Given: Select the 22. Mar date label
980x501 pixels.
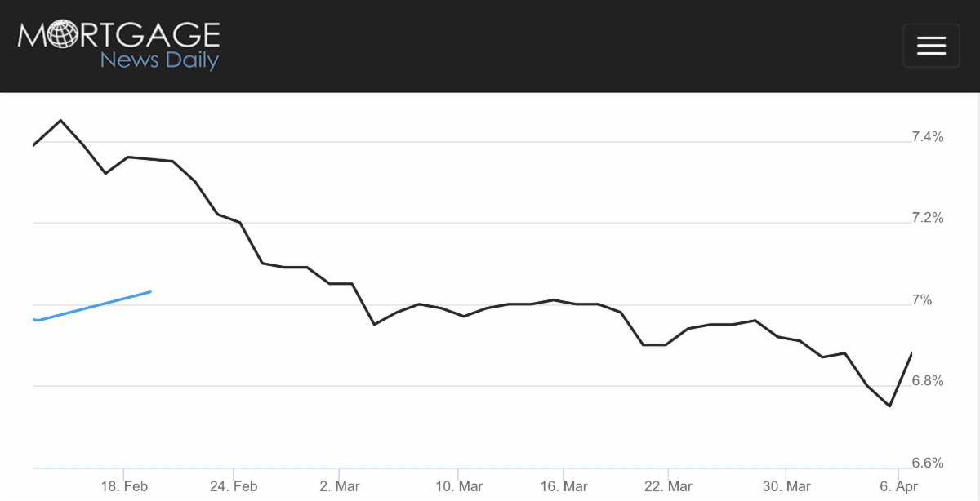Looking at the screenshot, I should pyautogui.click(x=668, y=487).
